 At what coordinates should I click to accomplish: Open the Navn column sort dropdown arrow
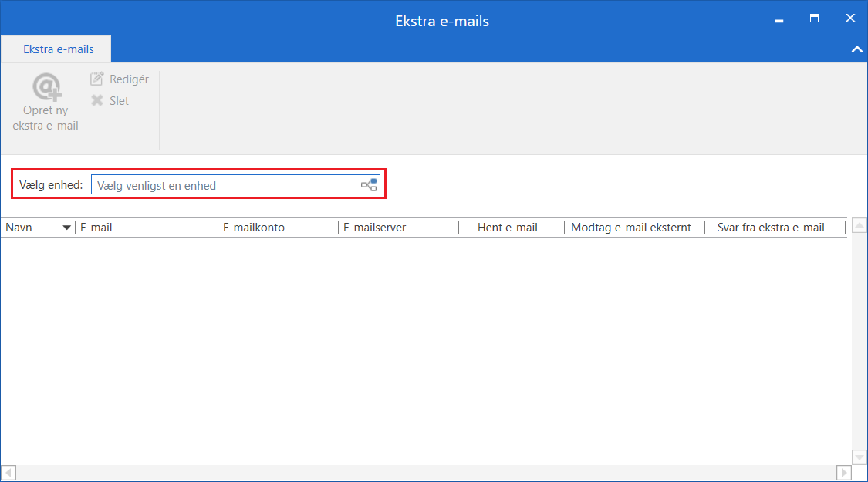point(66,228)
